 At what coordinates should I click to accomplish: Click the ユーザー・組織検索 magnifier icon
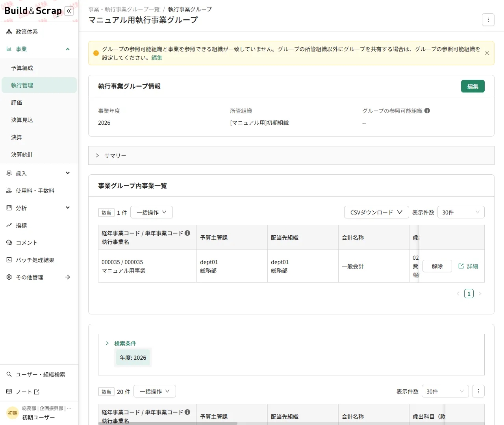(9, 374)
